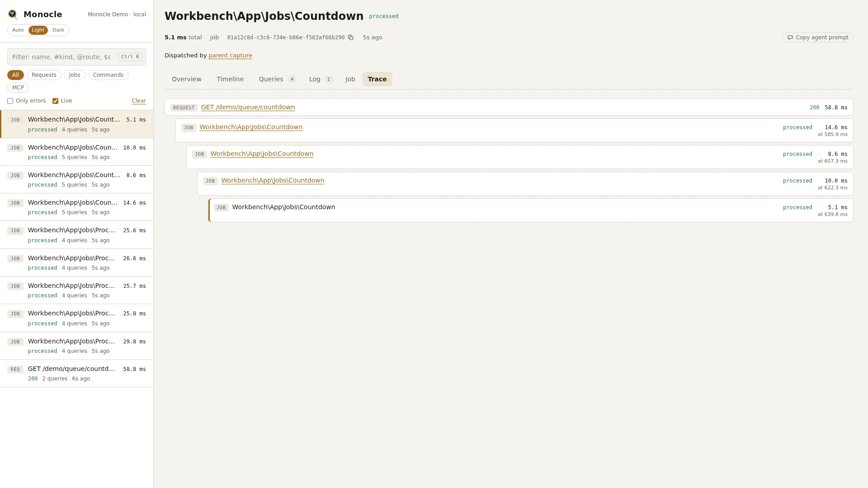This screenshot has height=488, width=868.
Task: Select the Trace tab
Action: [x=377, y=79]
